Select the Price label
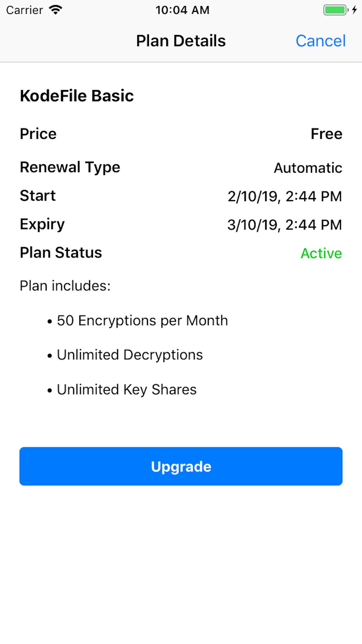This screenshot has width=362, height=644. 38,134
